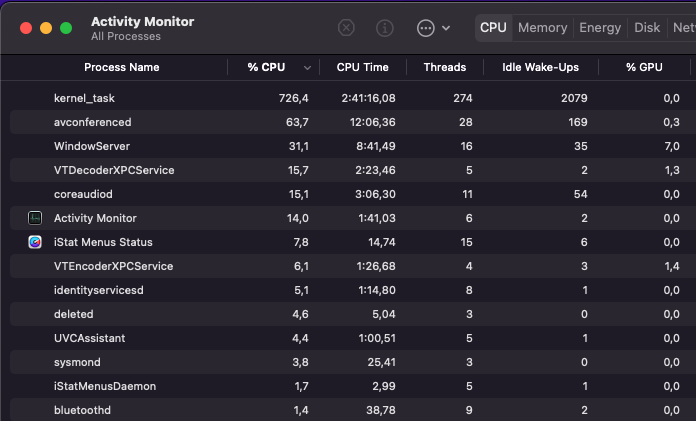The height and width of the screenshot is (421, 696).
Task: Click CPU time 38,78 for bluetoothd
Action: click(380, 410)
